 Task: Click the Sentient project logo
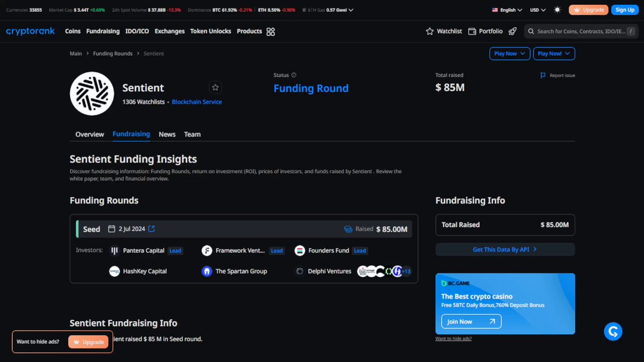[x=92, y=93]
